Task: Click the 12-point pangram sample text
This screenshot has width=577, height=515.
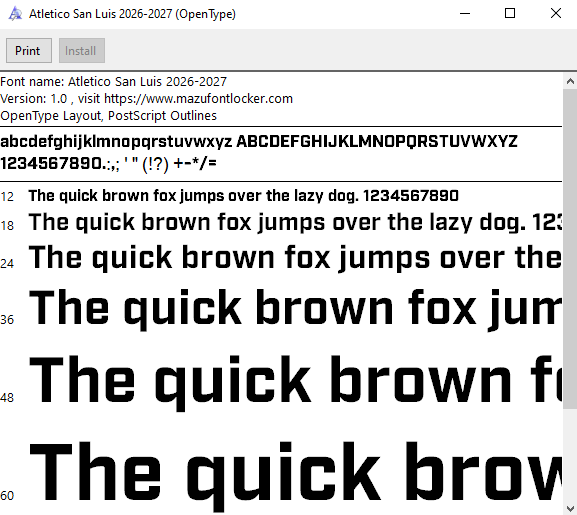Action: (x=244, y=196)
